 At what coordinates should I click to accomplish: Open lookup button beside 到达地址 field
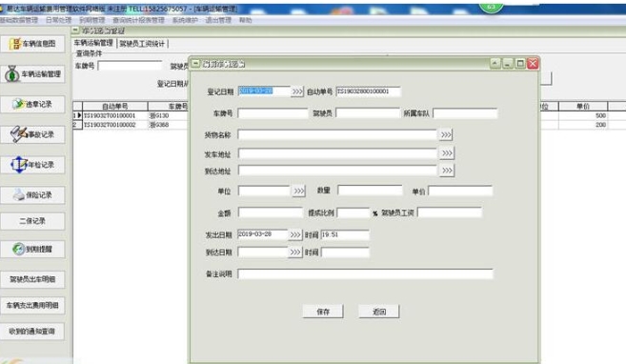(447, 171)
